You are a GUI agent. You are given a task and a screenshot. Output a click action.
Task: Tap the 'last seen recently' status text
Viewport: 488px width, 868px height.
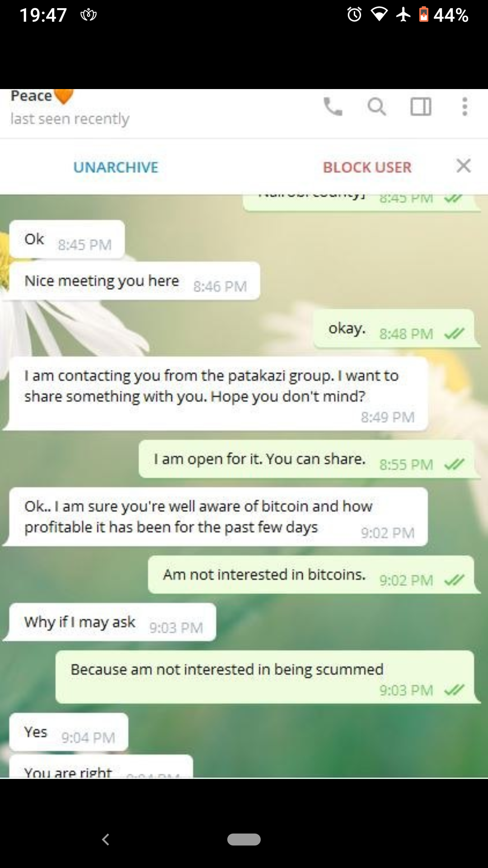(x=70, y=119)
